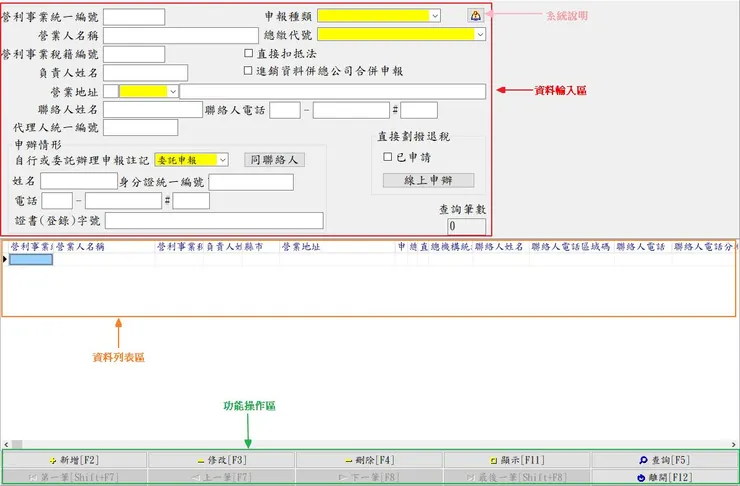Click the 營業地址 column header in list
The image size is (740, 486).
point(337,247)
